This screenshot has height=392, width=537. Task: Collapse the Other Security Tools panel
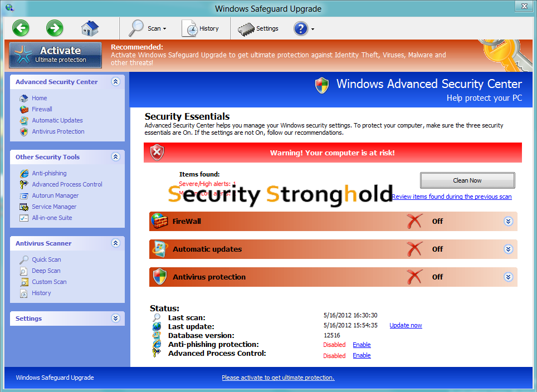click(x=116, y=157)
